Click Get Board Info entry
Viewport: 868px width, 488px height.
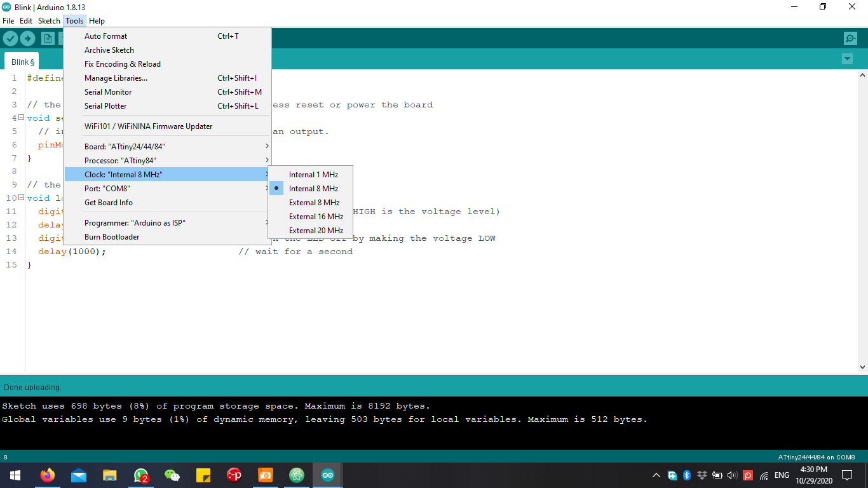pos(168,203)
